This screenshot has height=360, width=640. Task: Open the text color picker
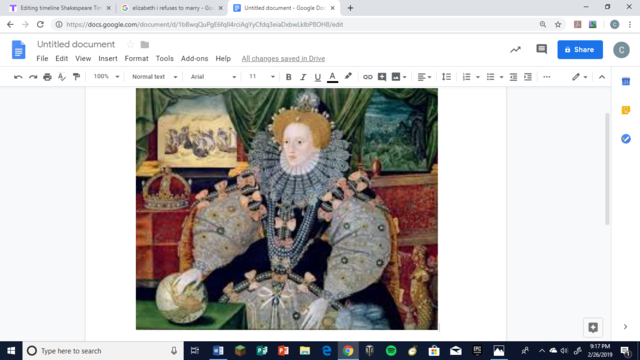[x=332, y=77]
